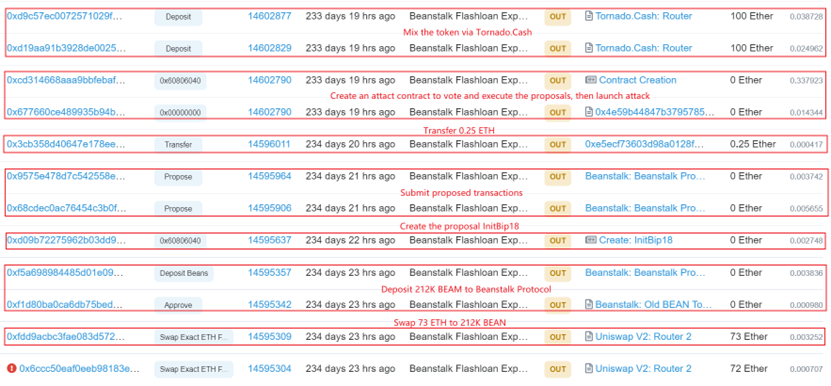
Task: Click the contract document icon next to Uniswap V2: Router 2 in the 73 Ether row
Action: click(589, 337)
